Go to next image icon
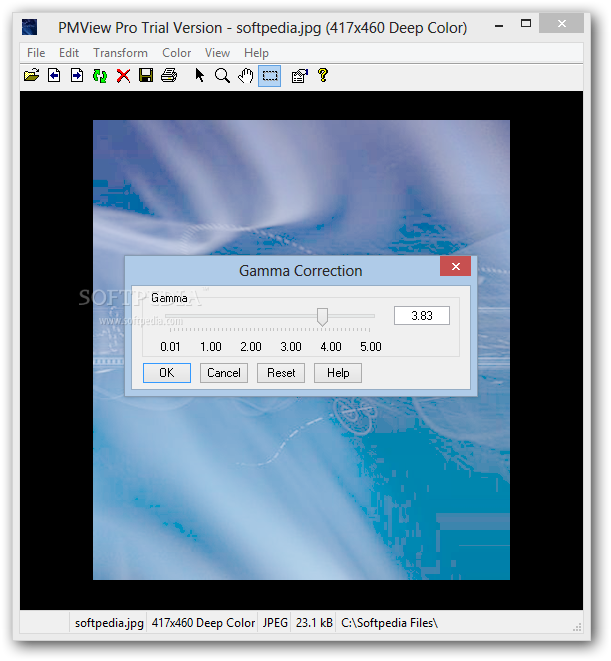This screenshot has width=611, height=661. [77, 76]
